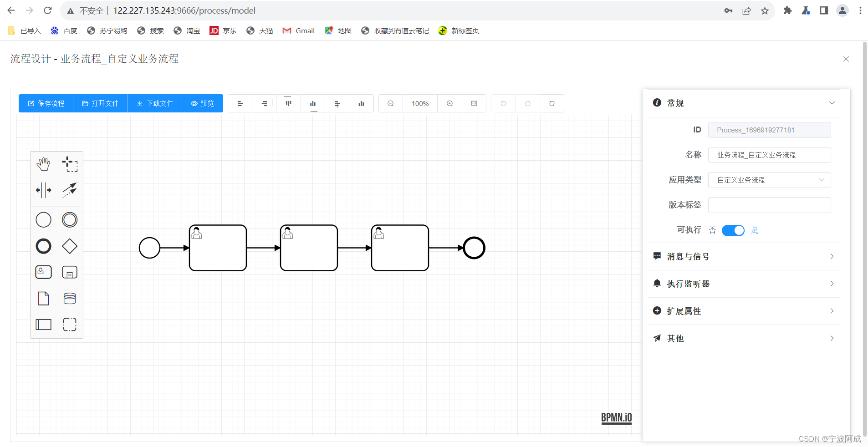The width and height of the screenshot is (868, 447).
Task: Redo the last change
Action: point(528,104)
